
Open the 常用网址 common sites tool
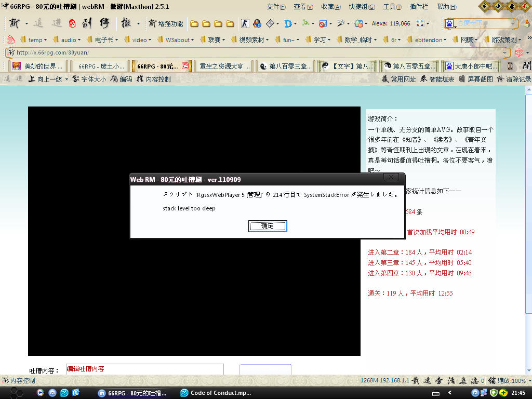398,79
